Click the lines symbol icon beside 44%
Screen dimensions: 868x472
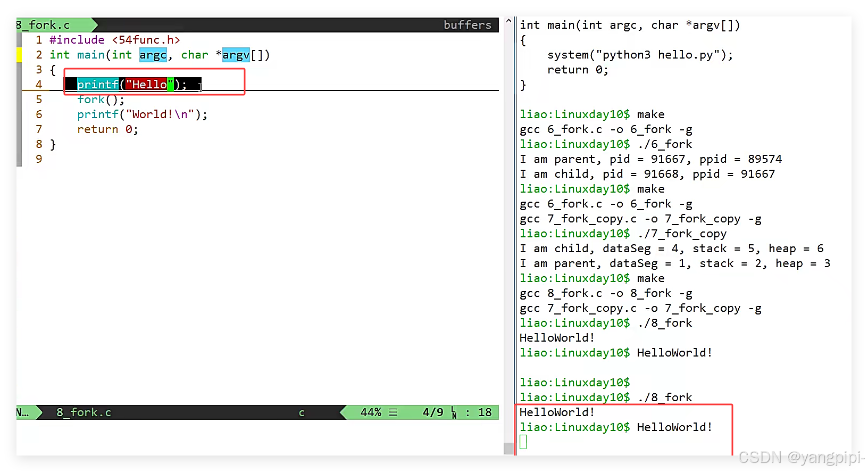point(393,412)
